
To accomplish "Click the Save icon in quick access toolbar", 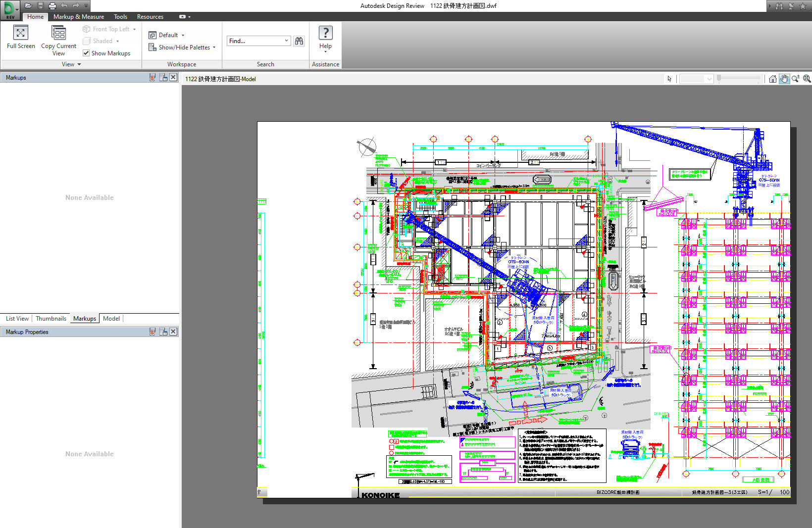I will (41, 5).
